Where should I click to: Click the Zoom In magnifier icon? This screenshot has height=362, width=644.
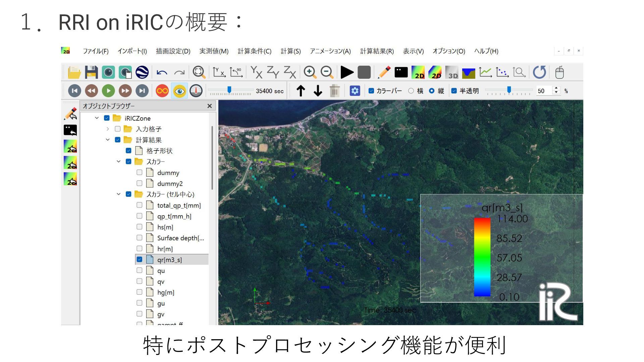(x=310, y=72)
